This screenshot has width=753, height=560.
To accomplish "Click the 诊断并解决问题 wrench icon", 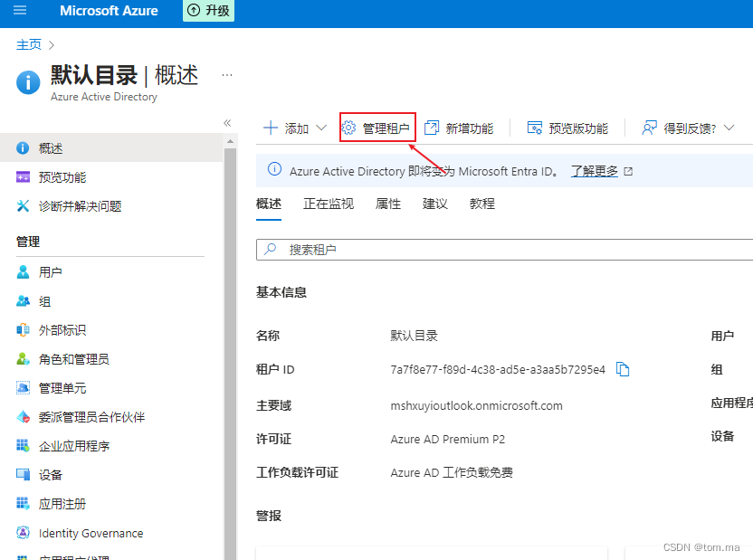I will point(23,206).
